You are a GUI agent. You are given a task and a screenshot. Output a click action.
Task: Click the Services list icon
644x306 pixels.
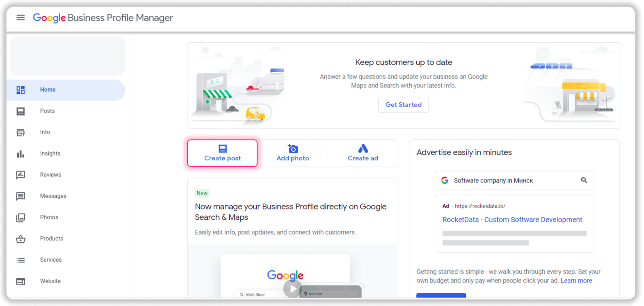[x=21, y=260]
